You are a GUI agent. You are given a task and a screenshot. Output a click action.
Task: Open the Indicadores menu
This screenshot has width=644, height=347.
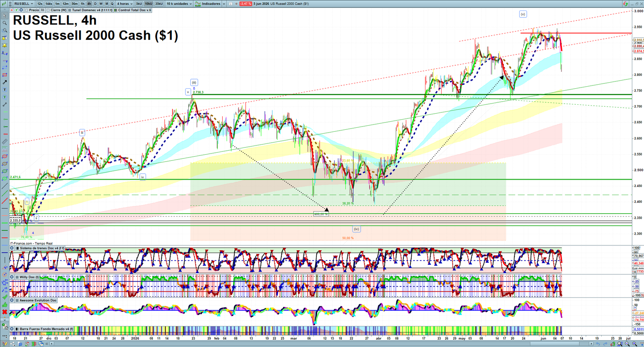(208, 4)
